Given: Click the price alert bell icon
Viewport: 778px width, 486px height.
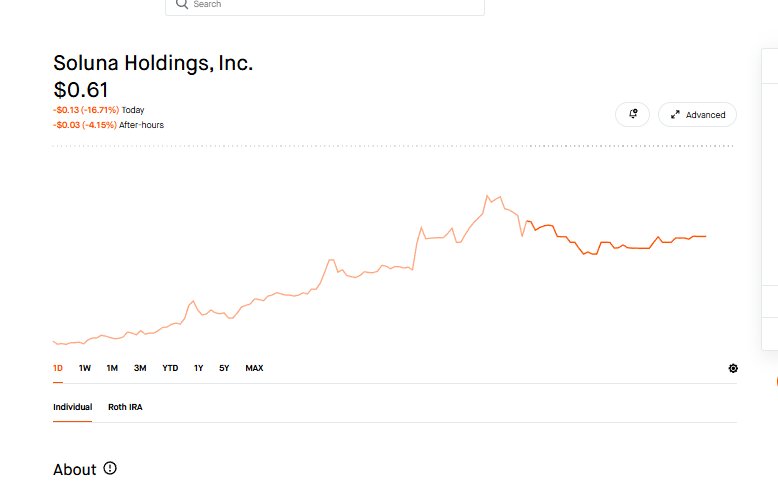Looking at the screenshot, I should click(x=633, y=114).
